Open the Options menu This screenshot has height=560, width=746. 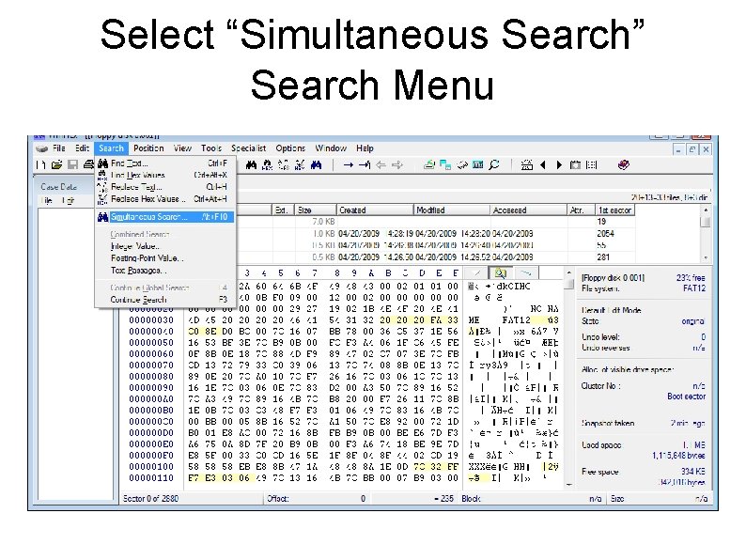coord(290,148)
